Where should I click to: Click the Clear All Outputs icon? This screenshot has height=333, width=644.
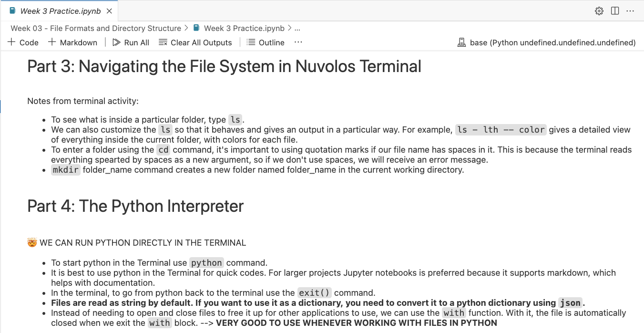pos(163,42)
